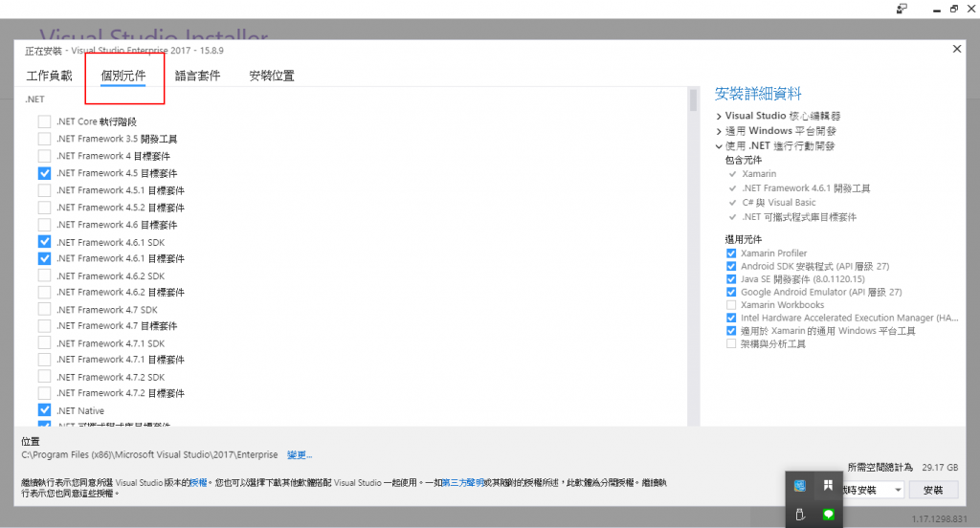Tick .NET Framework 4.6.2 目標套件
Screen dimensions: 980x528
pyautogui.click(x=44, y=292)
